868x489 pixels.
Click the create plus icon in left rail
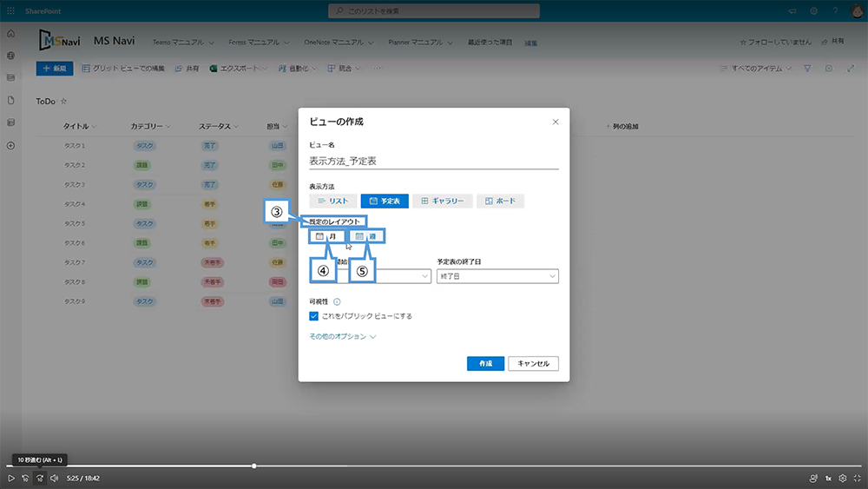click(10, 146)
